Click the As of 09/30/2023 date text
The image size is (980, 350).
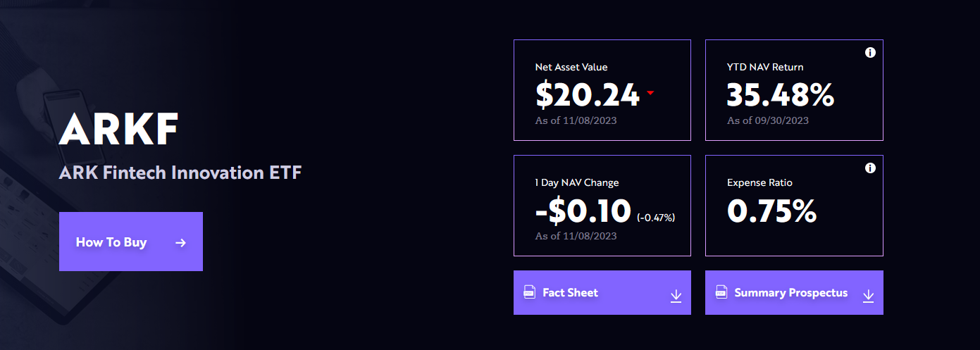point(768,120)
